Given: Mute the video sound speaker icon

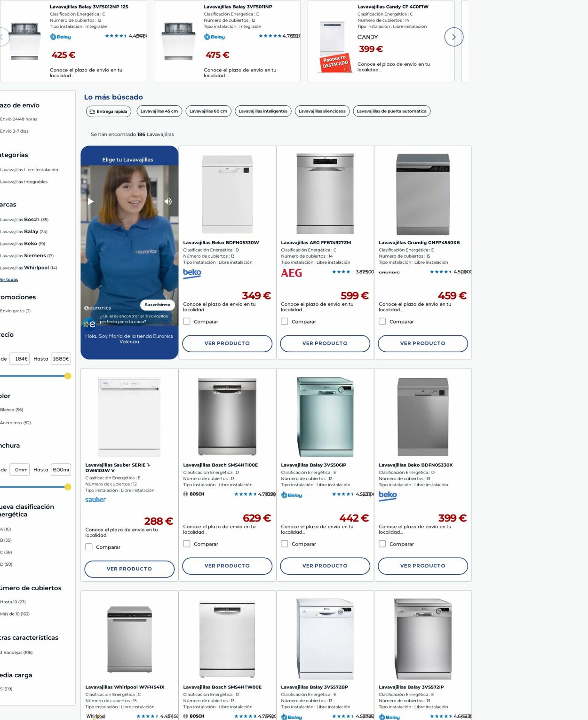Looking at the screenshot, I should (x=167, y=201).
